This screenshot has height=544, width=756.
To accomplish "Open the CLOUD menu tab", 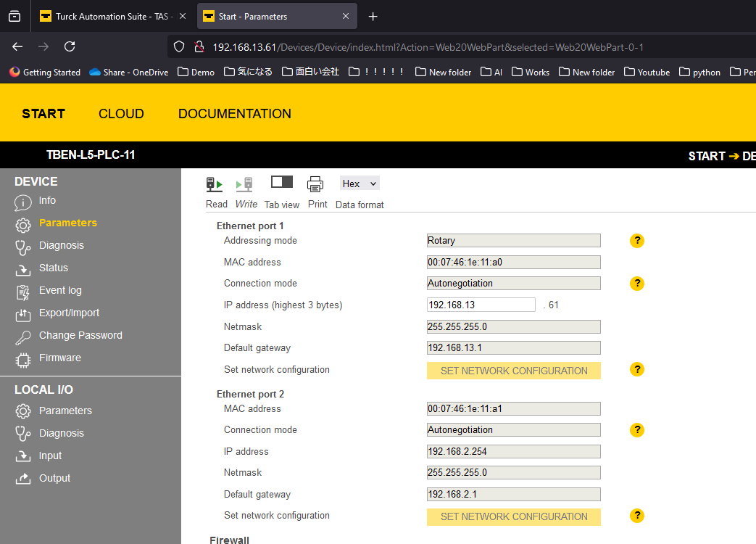I will click(x=121, y=114).
